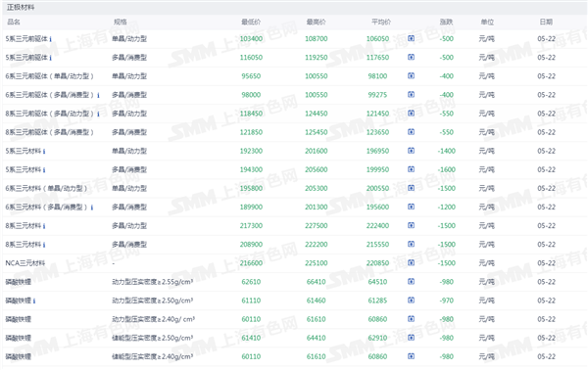Open price history icon for average 215550
This screenshot has height=370, width=588.
coord(411,244)
